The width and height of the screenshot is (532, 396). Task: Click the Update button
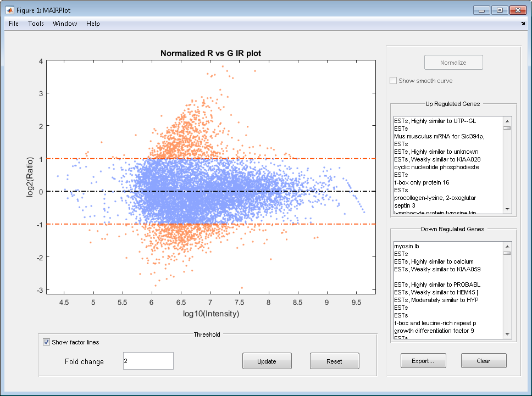click(267, 361)
